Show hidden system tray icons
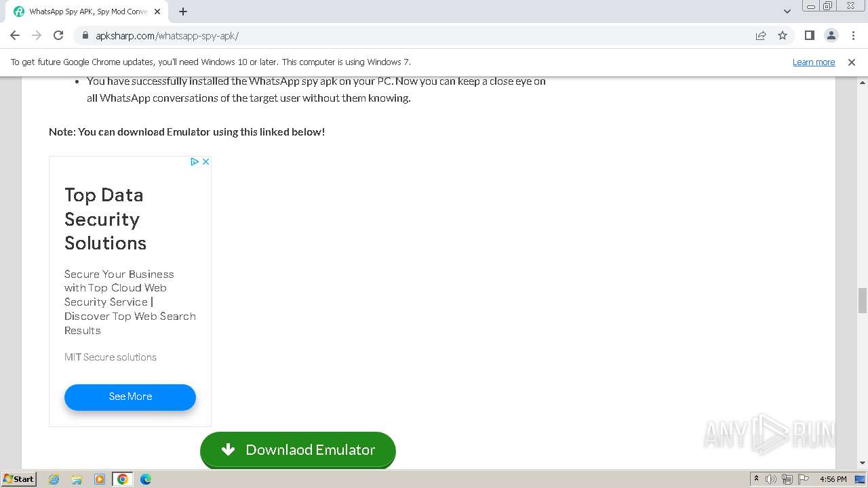868x488 pixels. coord(756,479)
